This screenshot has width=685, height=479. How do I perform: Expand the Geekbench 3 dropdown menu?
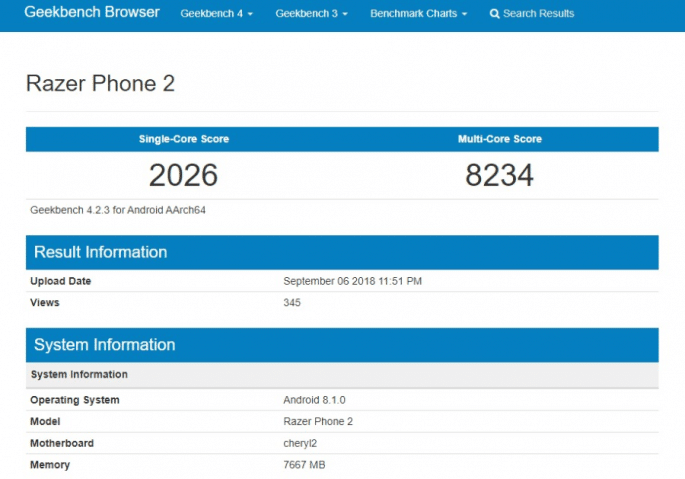310,14
